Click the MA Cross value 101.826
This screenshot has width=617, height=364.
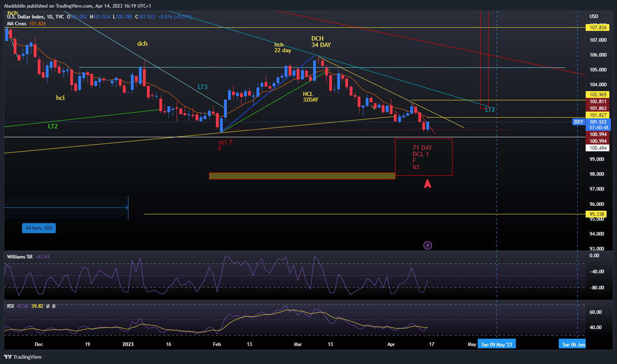[37, 24]
